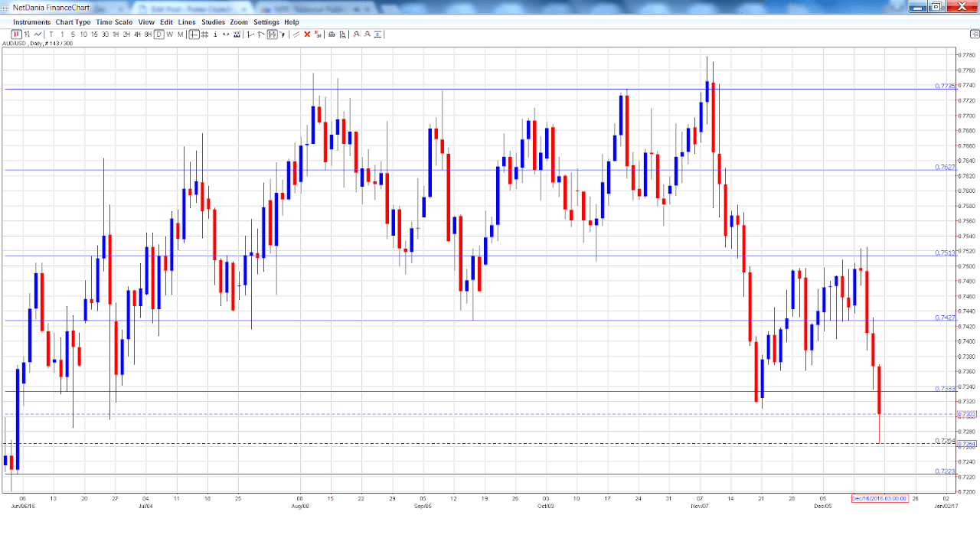
Task: Choose the 1H time scale
Action: 116,34
